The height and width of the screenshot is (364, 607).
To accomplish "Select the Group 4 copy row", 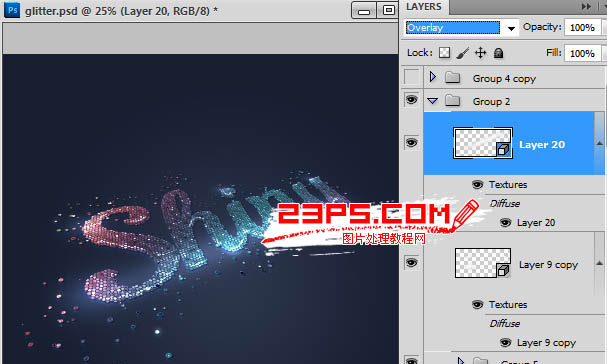I will click(513, 78).
